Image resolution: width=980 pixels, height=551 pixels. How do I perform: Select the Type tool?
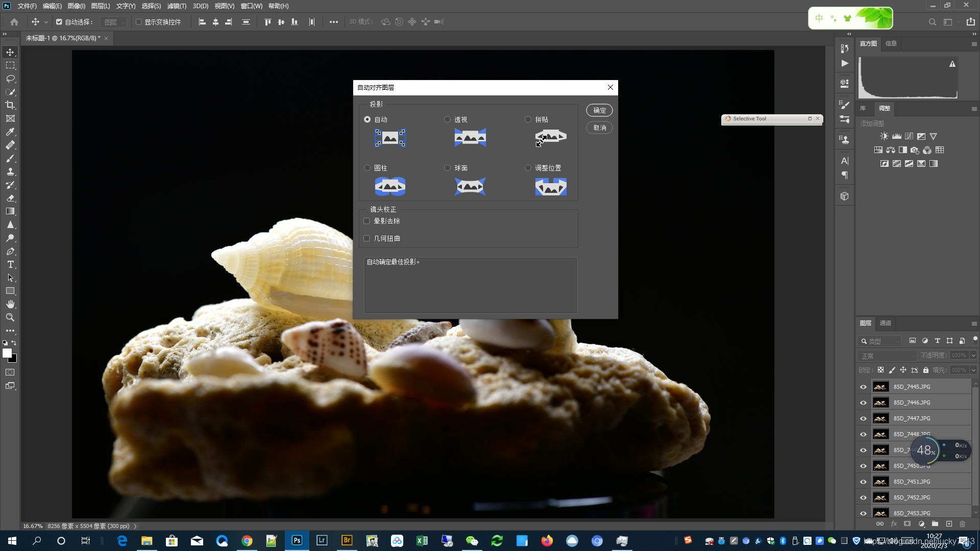[10, 264]
